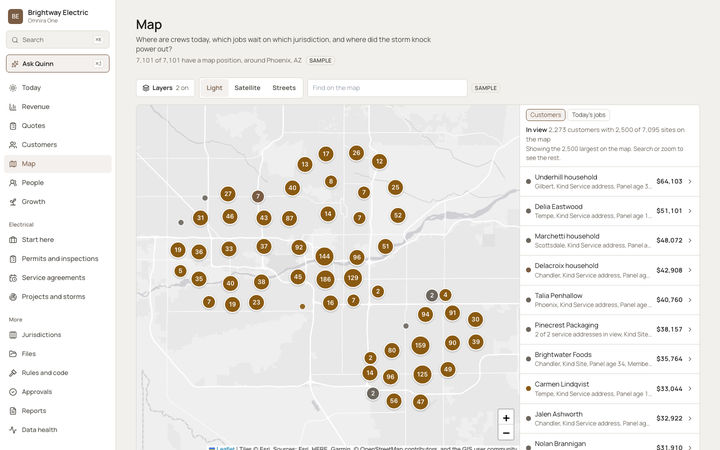Click the Customers people icon
The width and height of the screenshot is (720, 450).
[13, 145]
